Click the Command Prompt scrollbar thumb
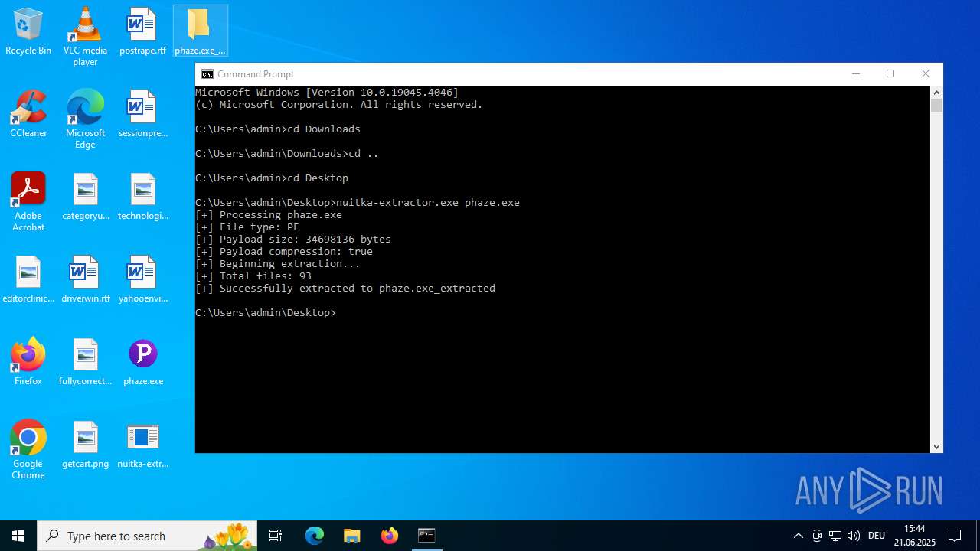Image resolution: width=980 pixels, height=551 pixels. pos(936,105)
